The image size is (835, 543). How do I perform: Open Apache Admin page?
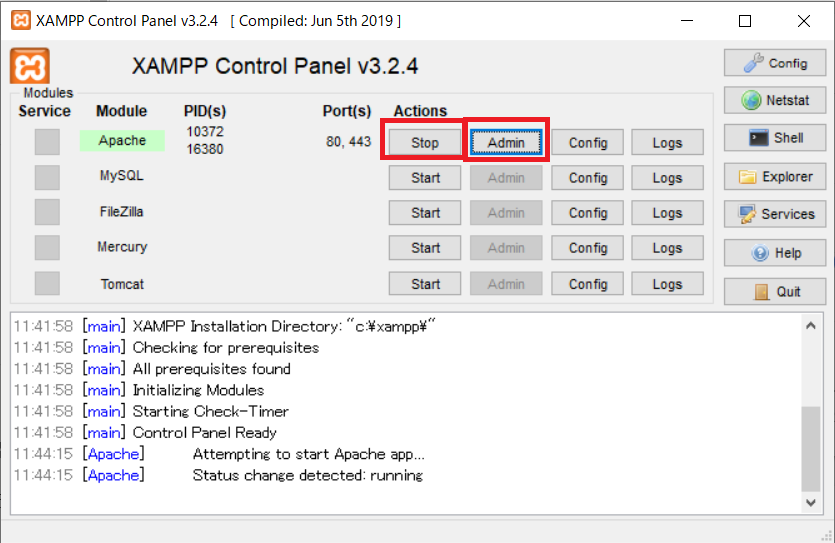click(x=506, y=142)
